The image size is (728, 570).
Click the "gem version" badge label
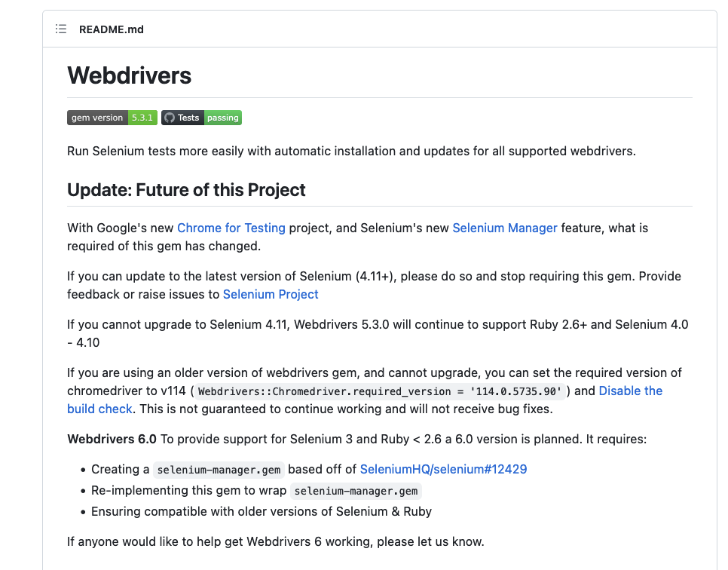point(97,118)
